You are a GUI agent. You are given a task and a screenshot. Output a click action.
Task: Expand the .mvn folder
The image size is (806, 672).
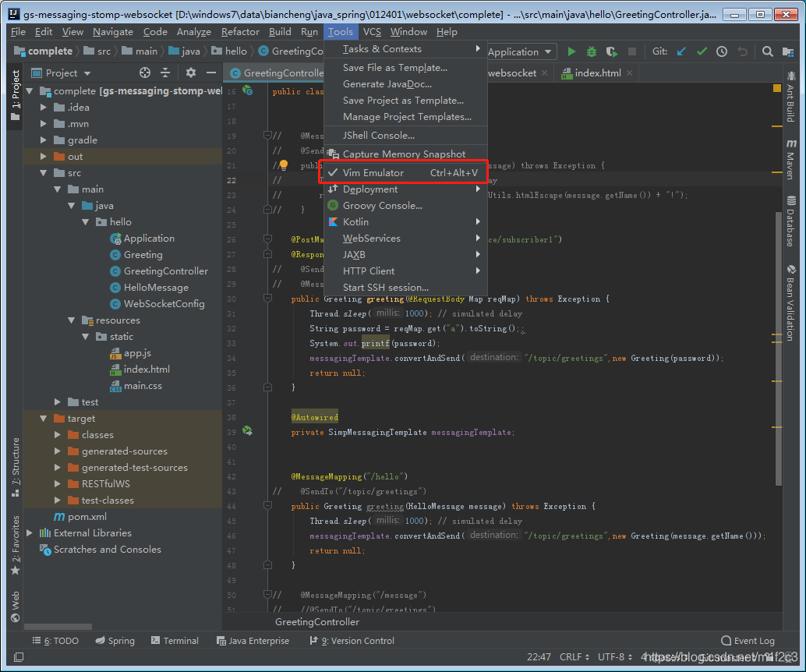pos(44,124)
